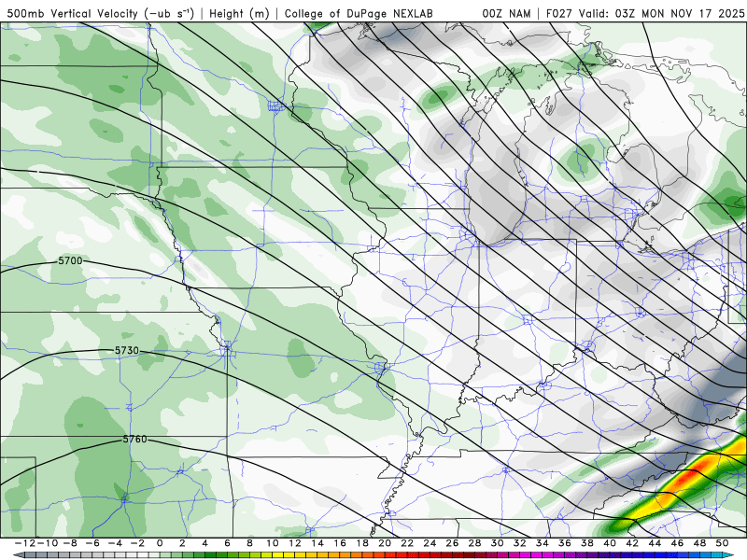Click the 30 colorbar tick label
Viewport: 747px width, 560px height.
(497, 543)
